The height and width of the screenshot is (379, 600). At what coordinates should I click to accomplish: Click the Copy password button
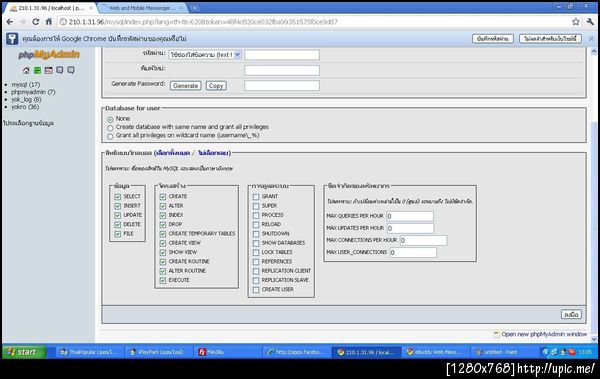tap(216, 86)
